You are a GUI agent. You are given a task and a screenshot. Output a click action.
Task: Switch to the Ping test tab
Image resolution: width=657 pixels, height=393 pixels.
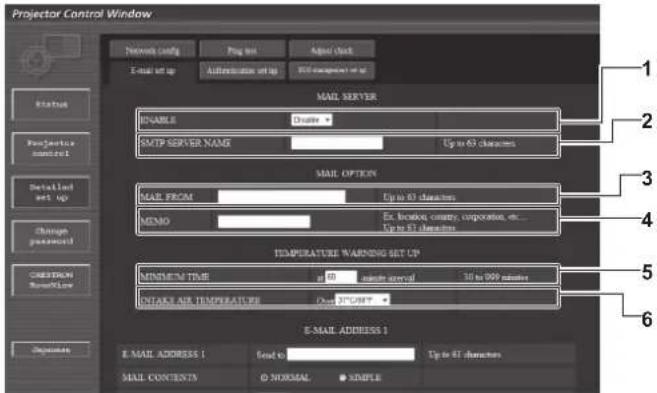[242, 50]
